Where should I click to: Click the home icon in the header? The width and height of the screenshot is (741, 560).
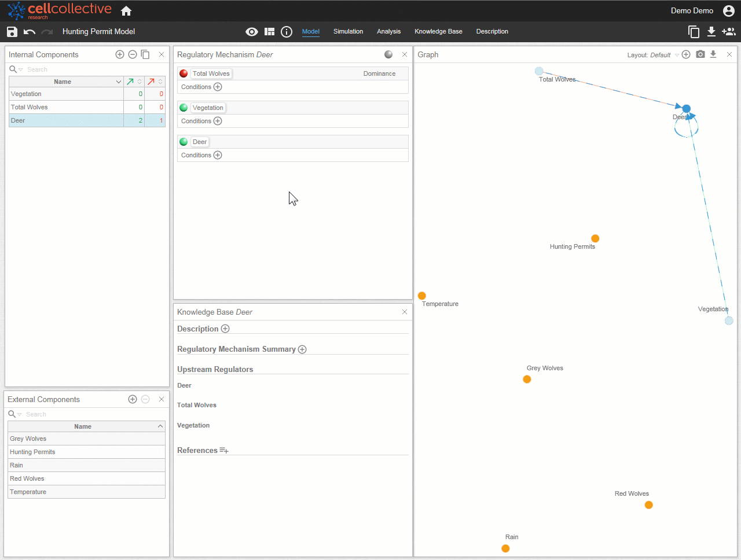coord(126,11)
